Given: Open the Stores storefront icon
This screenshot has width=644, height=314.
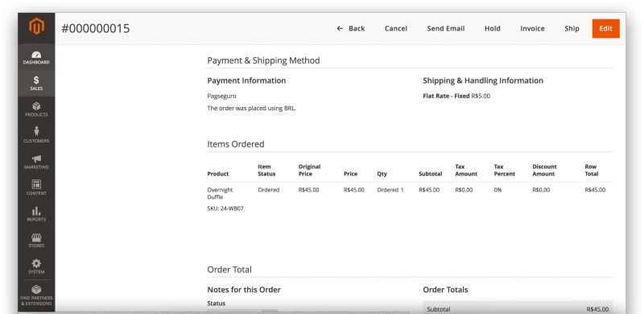Looking at the screenshot, I should [36, 241].
